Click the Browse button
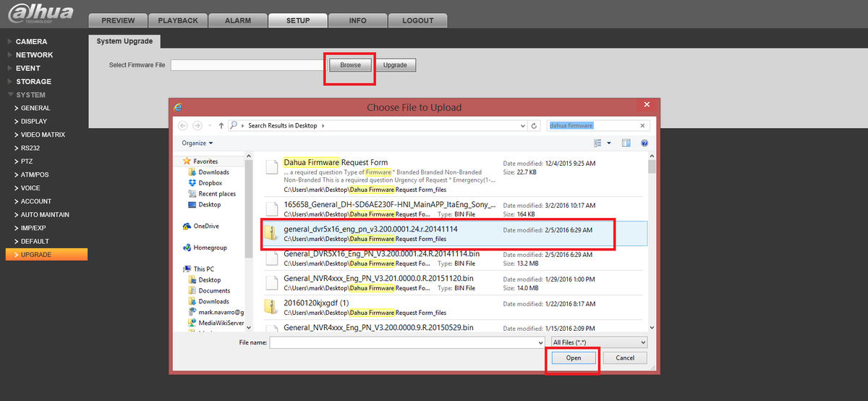The image size is (868, 401). 350,65
